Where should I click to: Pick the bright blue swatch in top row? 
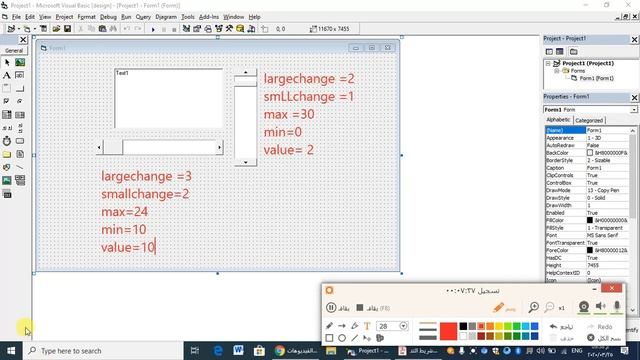coord(534,326)
